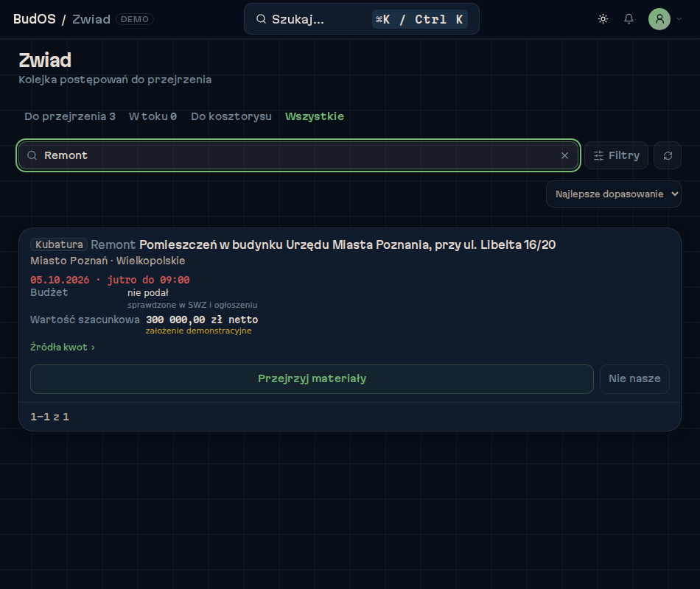Image resolution: width=700 pixels, height=589 pixels.
Task: Focus the Remont queue search field
Action: click(298, 155)
